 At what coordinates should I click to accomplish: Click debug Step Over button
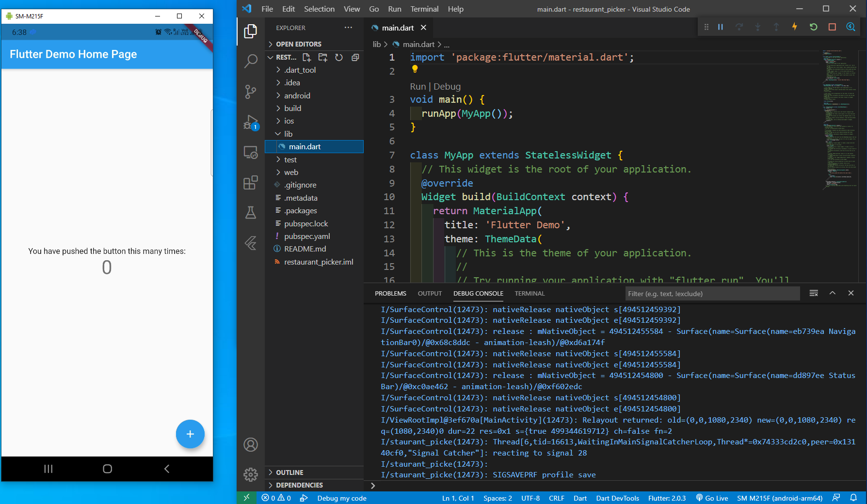(739, 27)
